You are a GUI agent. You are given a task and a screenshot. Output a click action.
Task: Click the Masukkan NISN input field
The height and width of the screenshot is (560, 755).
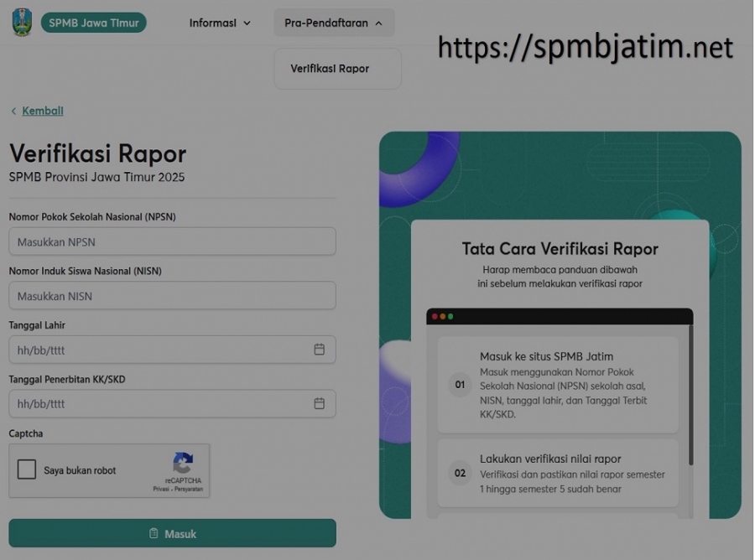coord(172,295)
